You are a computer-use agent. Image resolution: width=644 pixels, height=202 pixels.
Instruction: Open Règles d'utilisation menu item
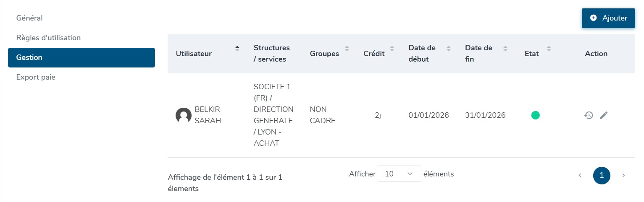tap(48, 38)
